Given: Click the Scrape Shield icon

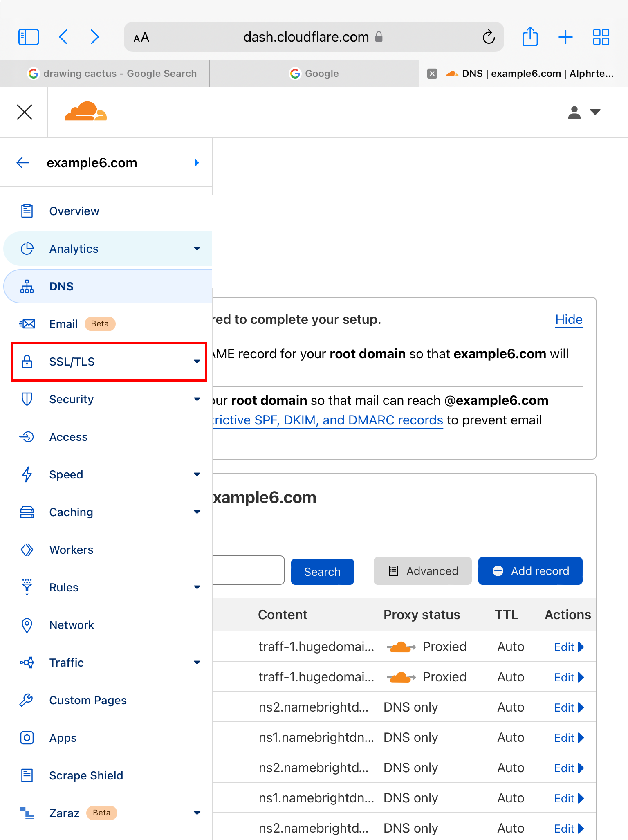Looking at the screenshot, I should [27, 775].
